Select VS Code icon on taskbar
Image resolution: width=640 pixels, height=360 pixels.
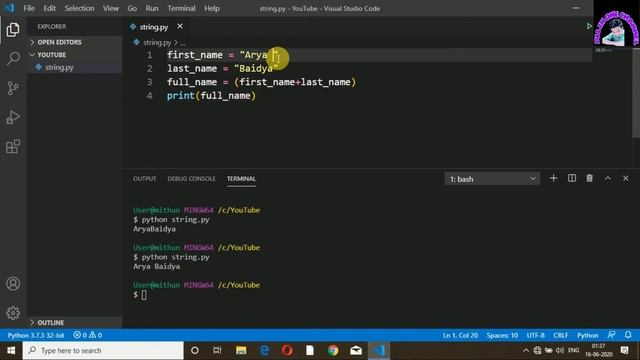coord(379,351)
